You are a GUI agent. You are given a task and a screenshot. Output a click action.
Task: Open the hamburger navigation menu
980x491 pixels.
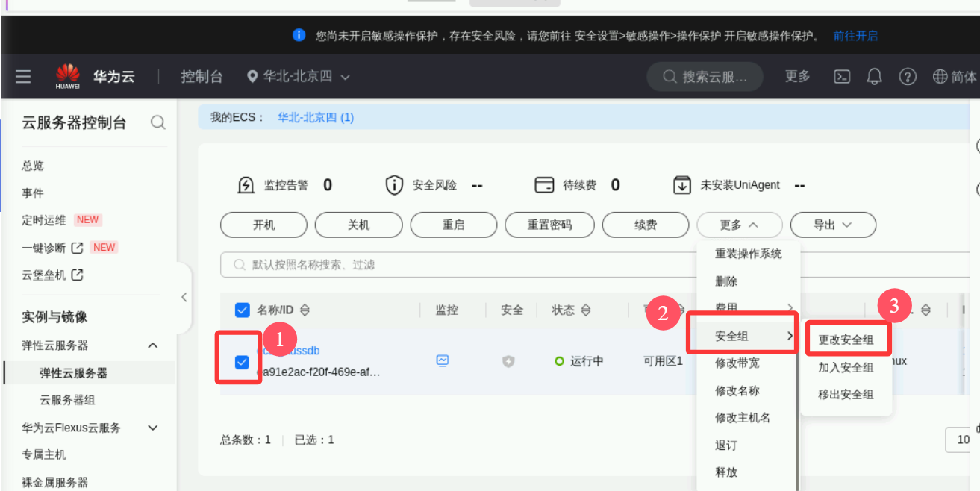tap(23, 76)
